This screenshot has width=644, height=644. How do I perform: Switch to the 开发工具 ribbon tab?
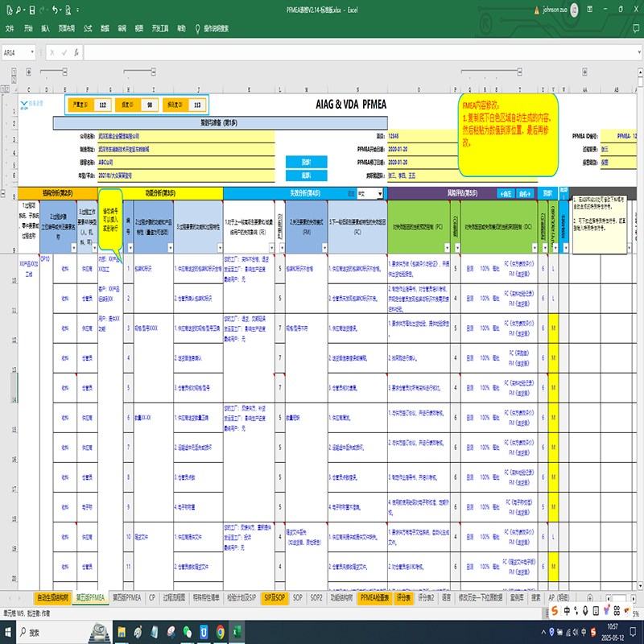[160, 28]
